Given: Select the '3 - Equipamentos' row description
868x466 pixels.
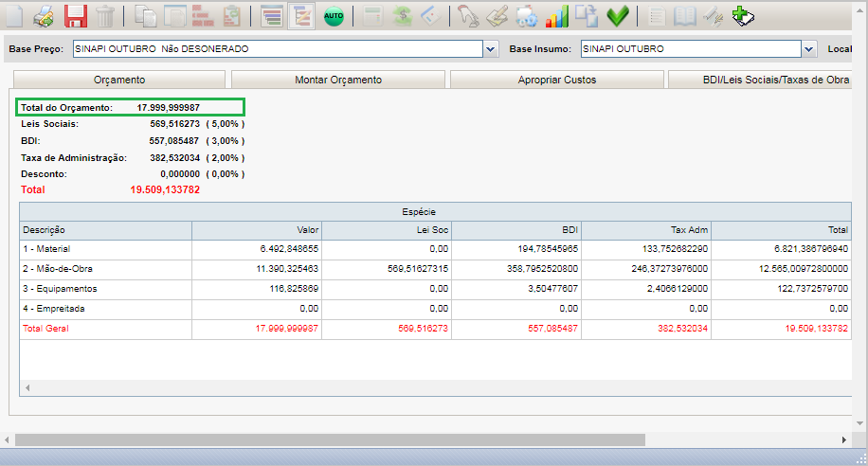Looking at the screenshot, I should [60, 289].
